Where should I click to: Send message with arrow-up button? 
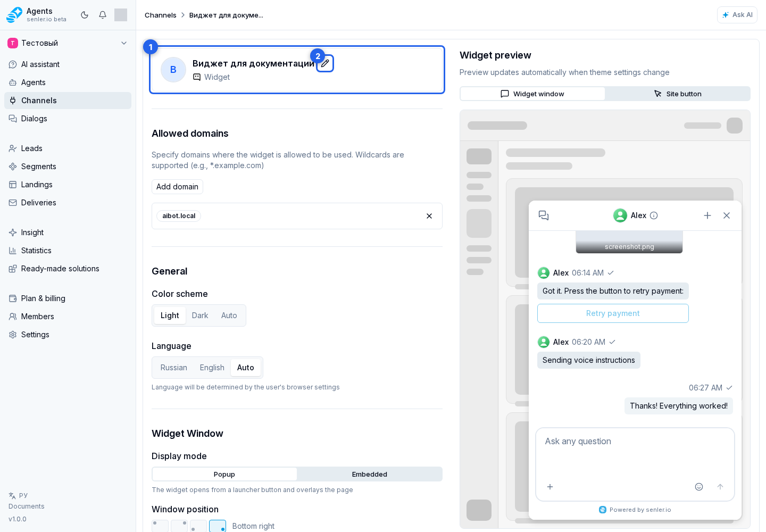(720, 487)
